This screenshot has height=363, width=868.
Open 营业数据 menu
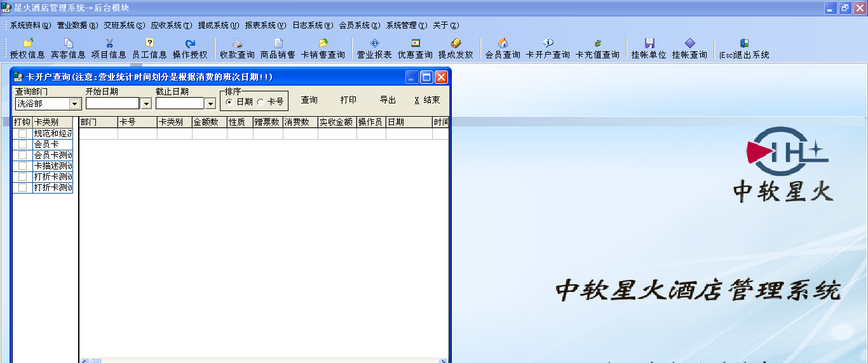click(77, 25)
